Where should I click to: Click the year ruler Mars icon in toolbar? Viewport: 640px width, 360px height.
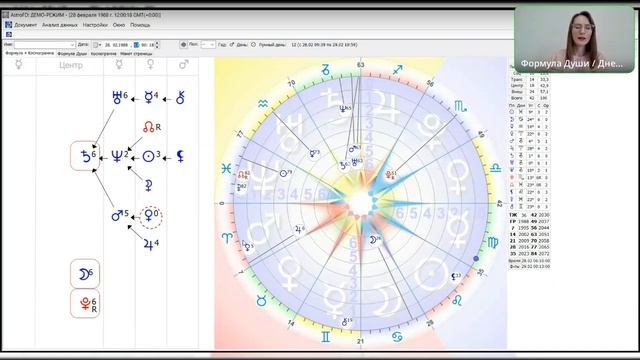pyautogui.click(x=232, y=44)
